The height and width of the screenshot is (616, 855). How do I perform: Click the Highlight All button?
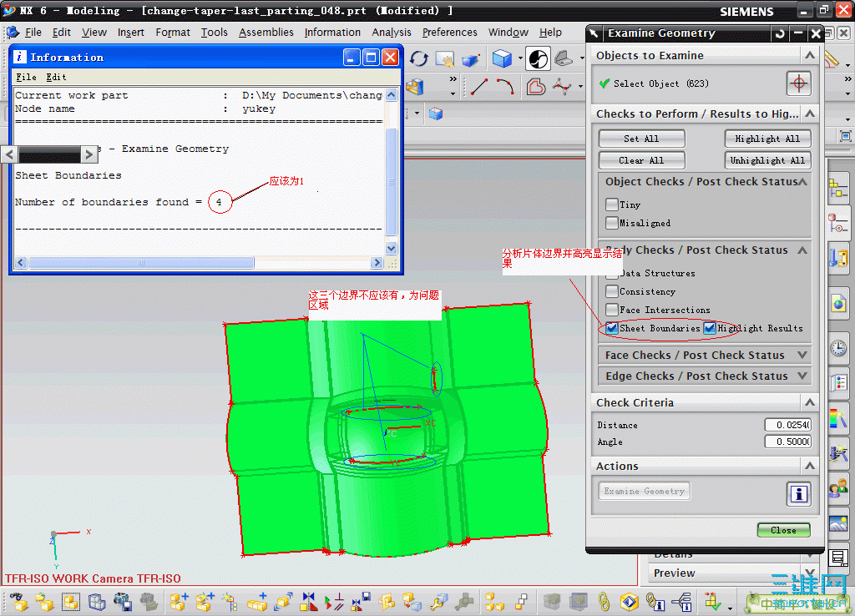tap(767, 139)
